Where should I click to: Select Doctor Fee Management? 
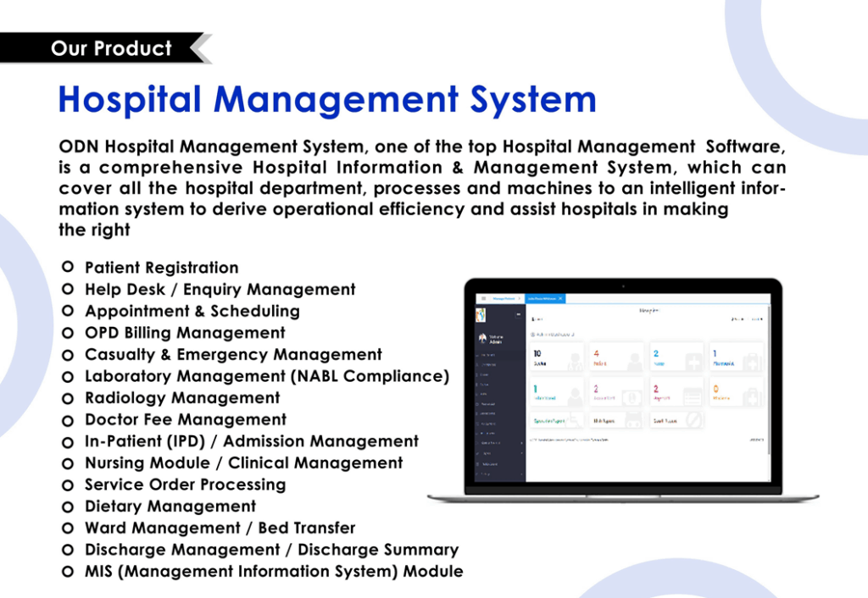186,419
